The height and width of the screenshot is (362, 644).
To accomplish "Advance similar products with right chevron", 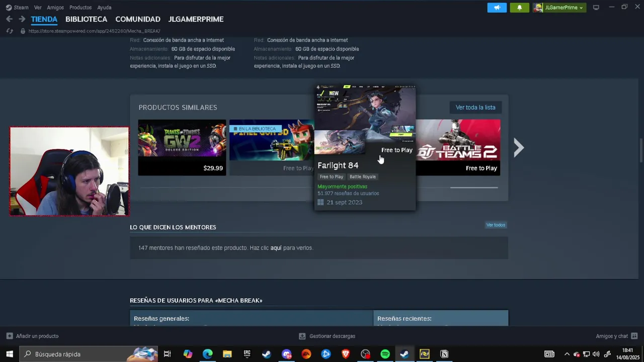I will [x=519, y=147].
